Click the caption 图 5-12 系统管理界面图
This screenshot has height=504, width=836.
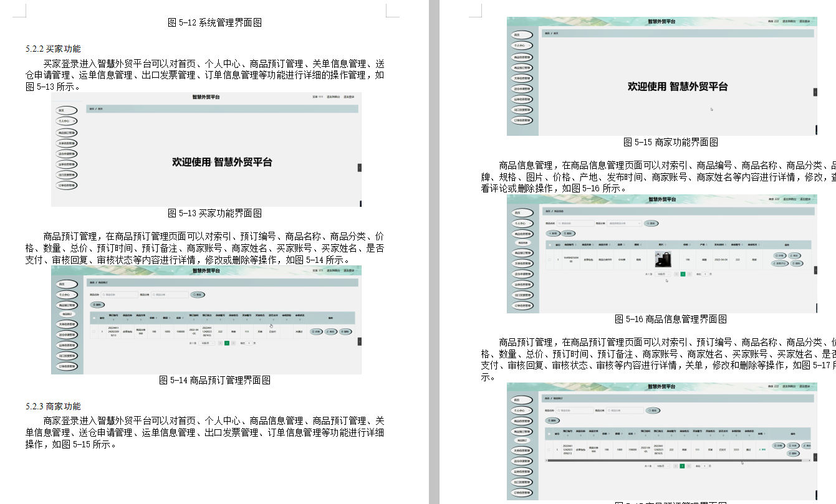coord(214,22)
